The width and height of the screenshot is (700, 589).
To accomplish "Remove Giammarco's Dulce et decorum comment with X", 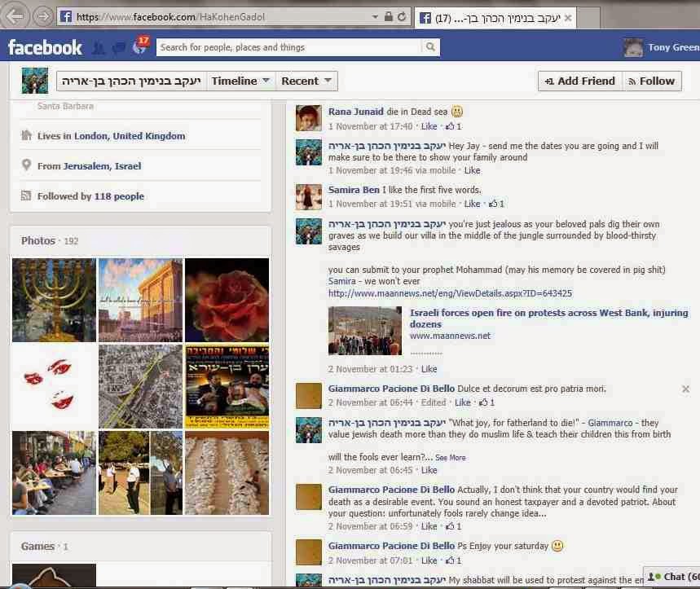I will pyautogui.click(x=685, y=389).
